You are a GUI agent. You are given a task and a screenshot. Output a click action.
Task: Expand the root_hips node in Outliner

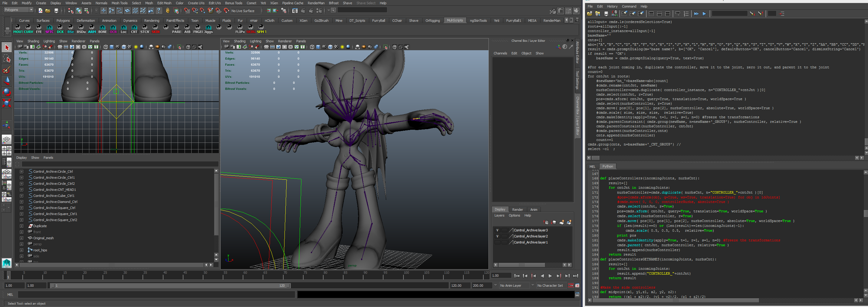21,250
